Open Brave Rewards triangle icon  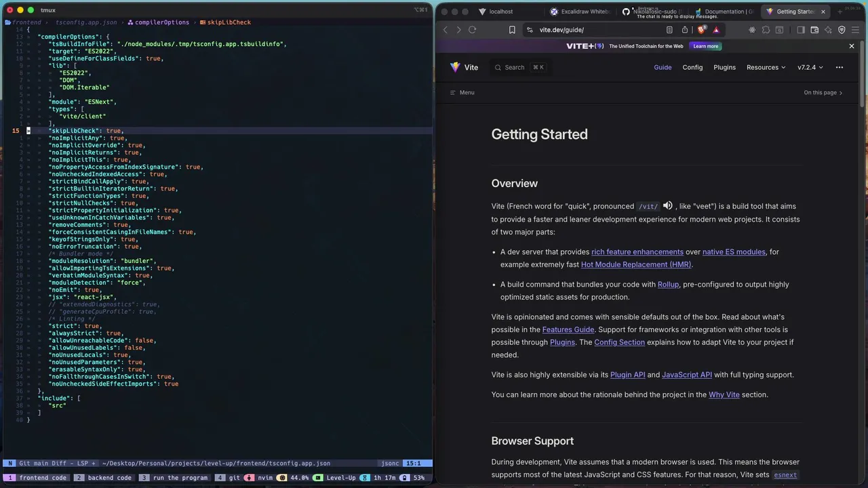coord(715,30)
